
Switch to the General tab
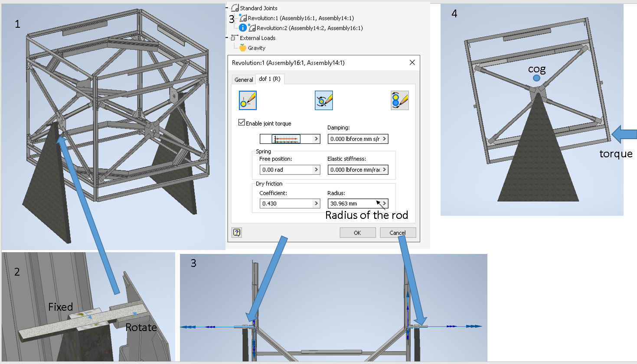[x=243, y=79]
